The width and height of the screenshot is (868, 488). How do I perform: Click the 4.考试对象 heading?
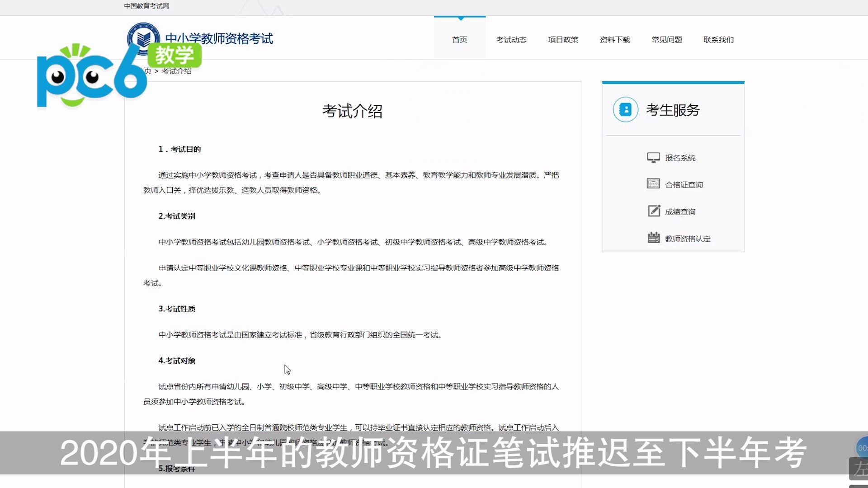coord(177,361)
